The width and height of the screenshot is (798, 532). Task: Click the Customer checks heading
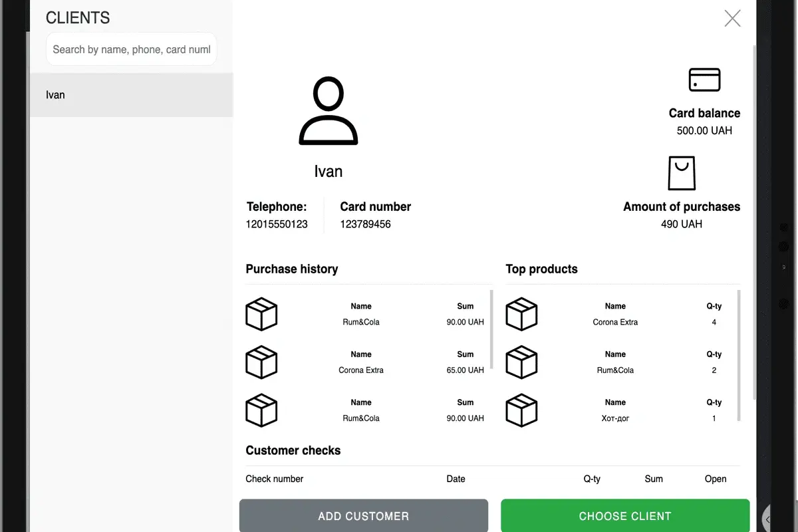click(x=293, y=450)
